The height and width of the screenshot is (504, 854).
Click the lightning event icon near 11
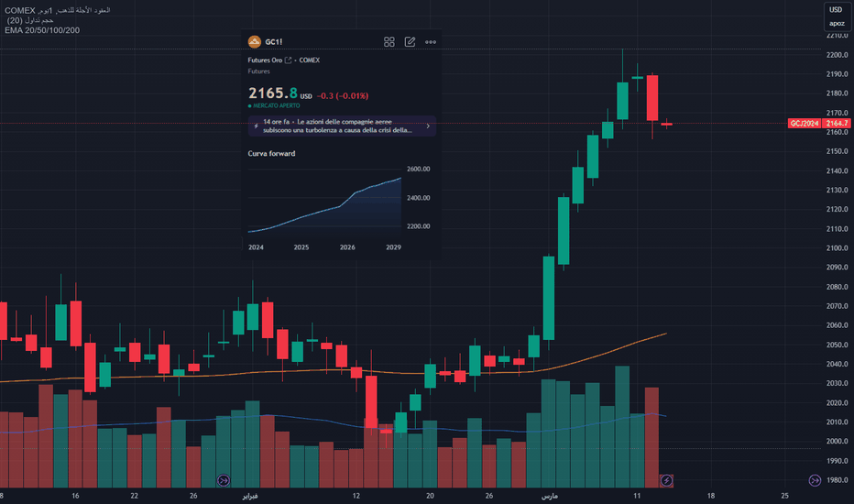click(x=667, y=480)
